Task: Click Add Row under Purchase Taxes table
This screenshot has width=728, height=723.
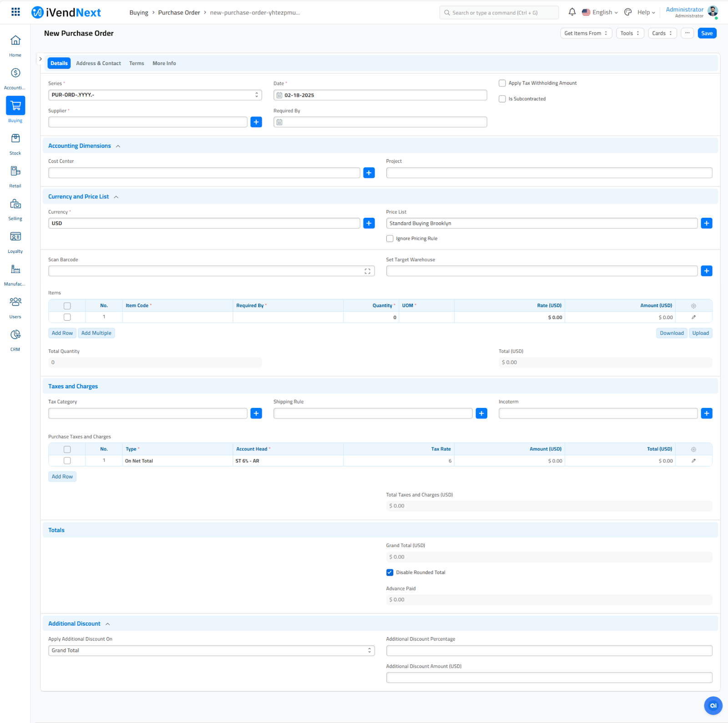Action: coord(62,477)
